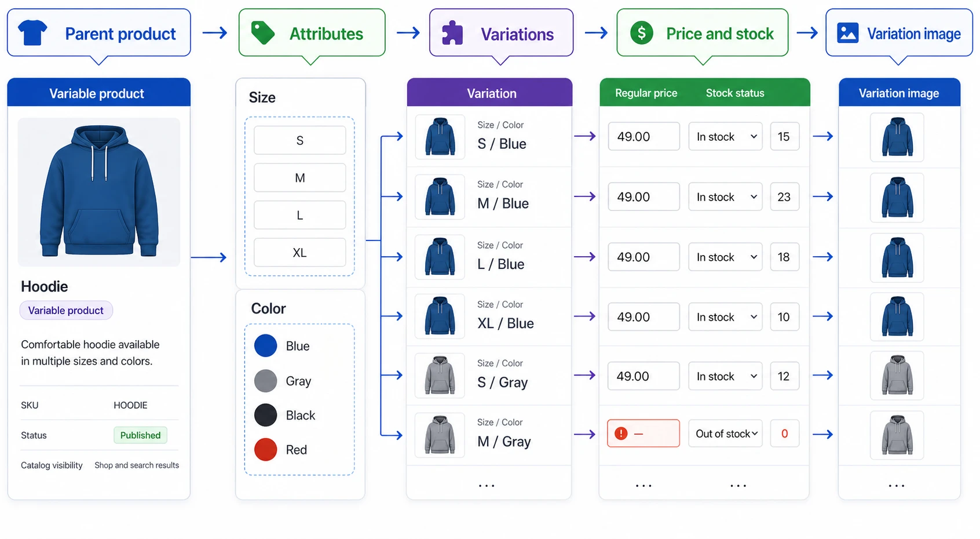The height and width of the screenshot is (539, 980).
Task: Click the Published status badge
Action: (x=140, y=435)
